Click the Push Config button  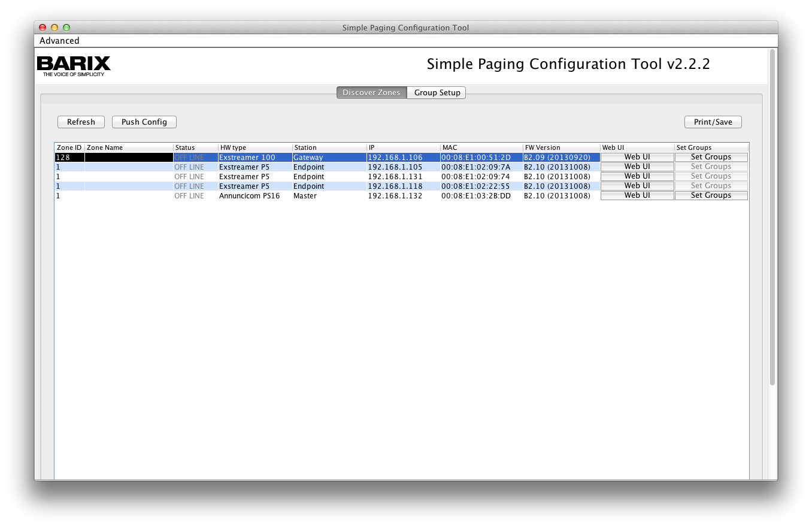coord(144,122)
